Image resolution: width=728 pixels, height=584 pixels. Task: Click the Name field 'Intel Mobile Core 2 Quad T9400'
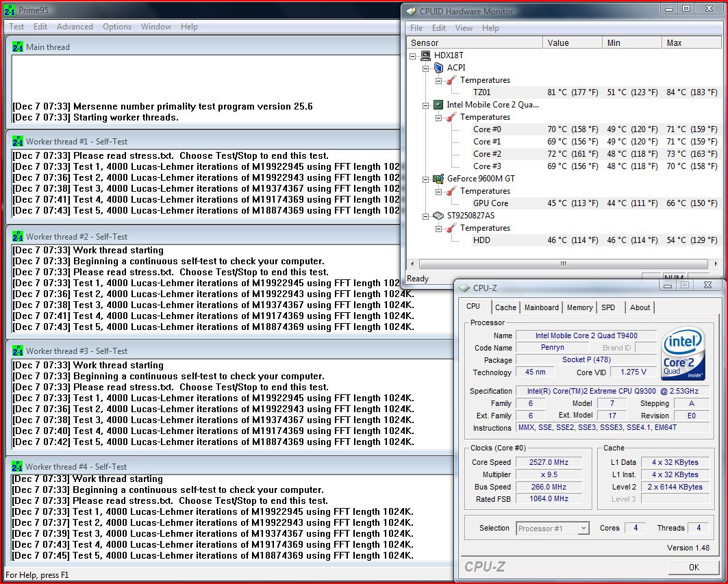pyautogui.click(x=586, y=335)
